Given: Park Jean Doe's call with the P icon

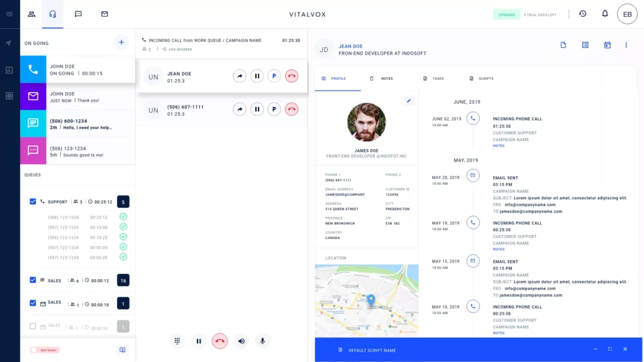Looking at the screenshot, I should coord(273,75).
